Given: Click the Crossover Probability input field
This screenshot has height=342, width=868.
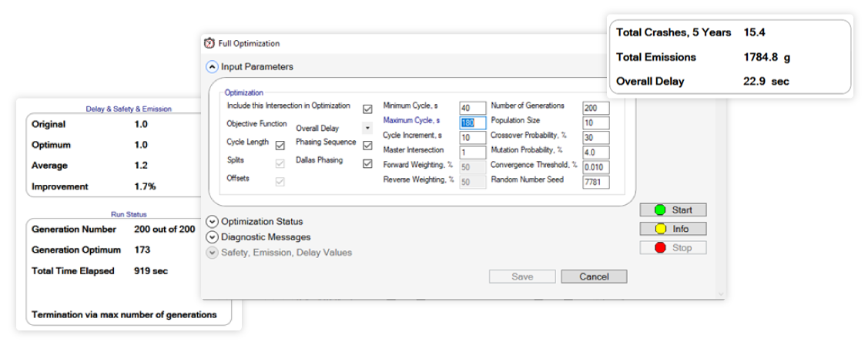Looking at the screenshot, I should click(x=595, y=137).
